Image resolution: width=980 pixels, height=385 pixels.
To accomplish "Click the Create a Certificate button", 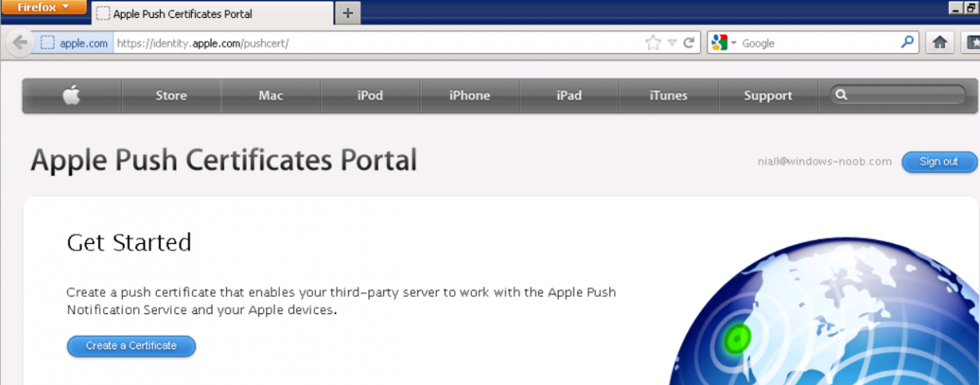I will [x=131, y=346].
